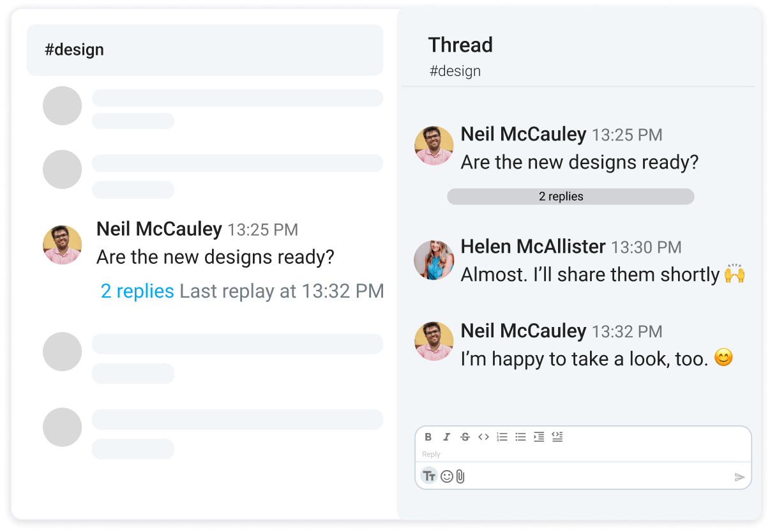This screenshot has width=770, height=532.
Task: Collapse the 2 replies divider bar in the thread
Action: click(x=570, y=197)
